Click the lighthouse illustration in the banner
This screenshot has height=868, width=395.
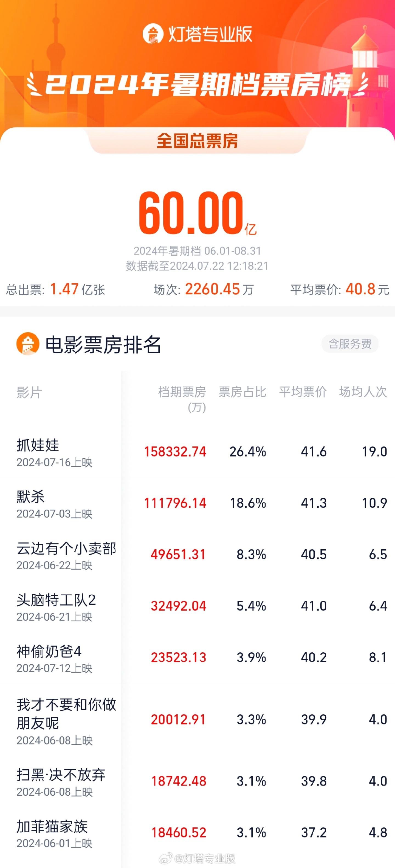point(364,75)
